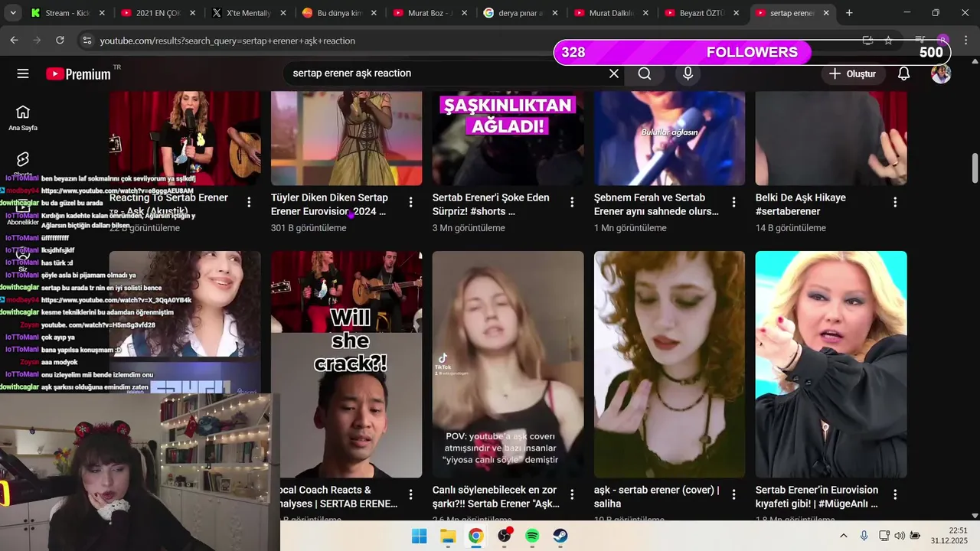The height and width of the screenshot is (551, 980).
Task: Open Canlı söylenebilecek en zor şarkı title
Action: click(496, 497)
